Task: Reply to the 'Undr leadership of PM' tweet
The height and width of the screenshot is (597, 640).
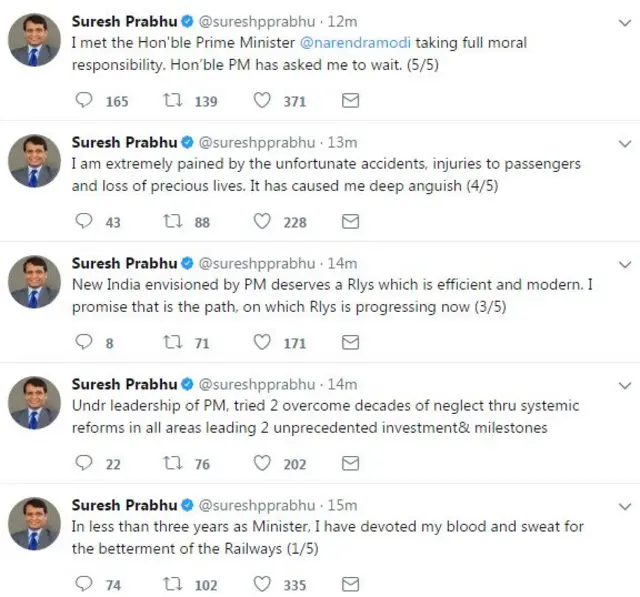Action: tap(85, 464)
